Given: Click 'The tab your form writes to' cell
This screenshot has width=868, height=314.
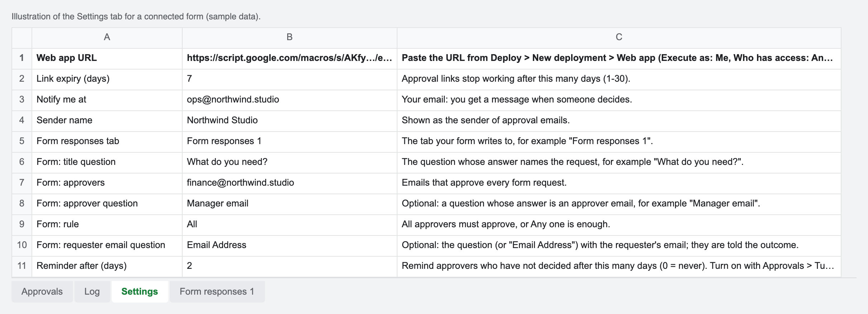Looking at the screenshot, I should coord(619,142).
